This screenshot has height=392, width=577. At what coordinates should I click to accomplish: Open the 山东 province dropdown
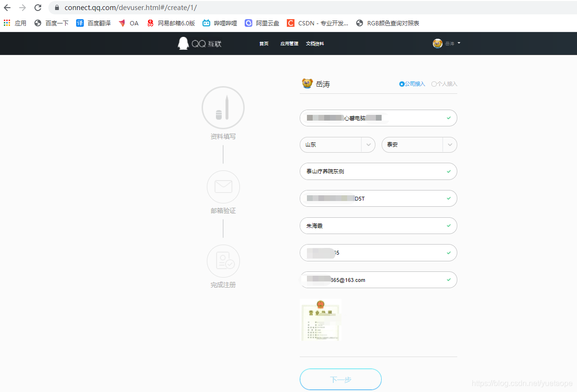coord(337,145)
